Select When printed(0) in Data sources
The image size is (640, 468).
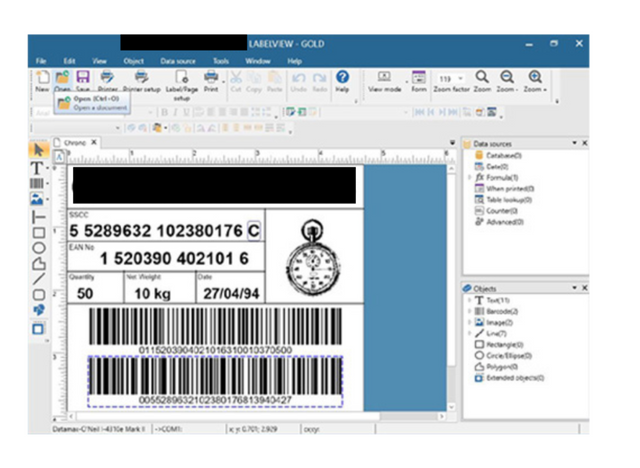point(504,189)
